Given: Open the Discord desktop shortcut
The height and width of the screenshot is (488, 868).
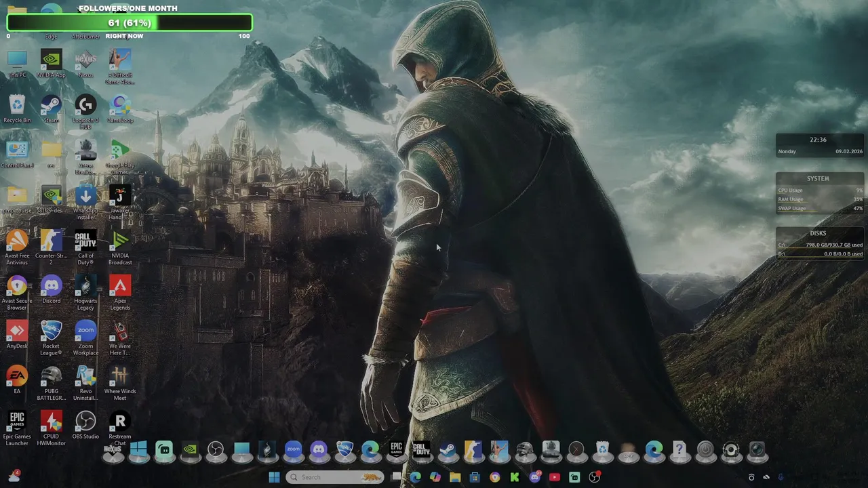Looking at the screenshot, I should [51, 290].
